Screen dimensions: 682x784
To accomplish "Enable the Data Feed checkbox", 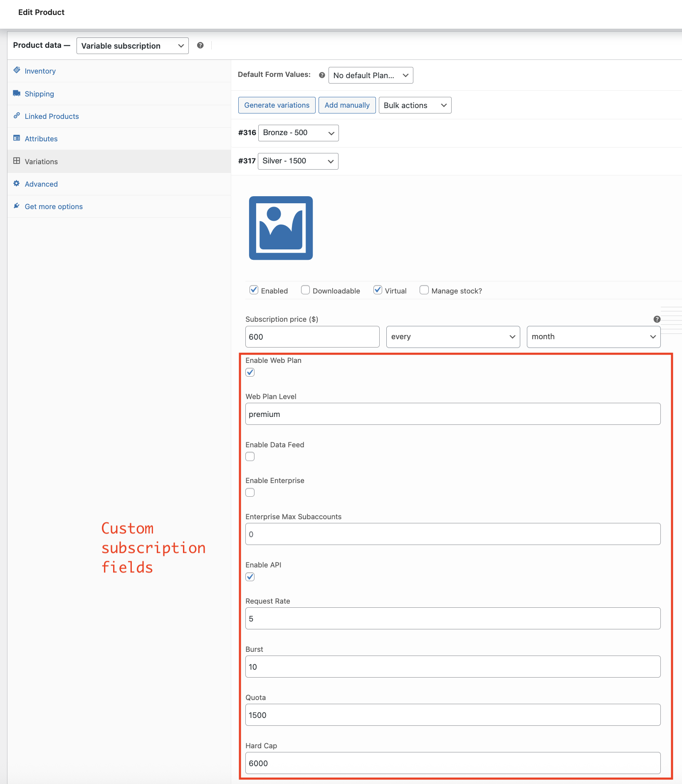I will click(250, 457).
